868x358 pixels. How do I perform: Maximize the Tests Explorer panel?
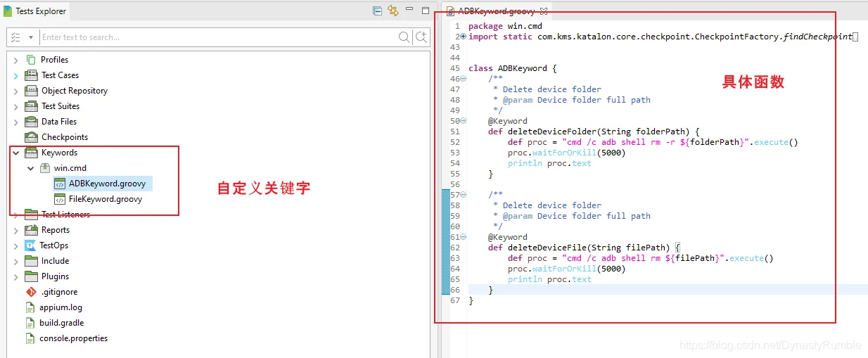pos(426,11)
